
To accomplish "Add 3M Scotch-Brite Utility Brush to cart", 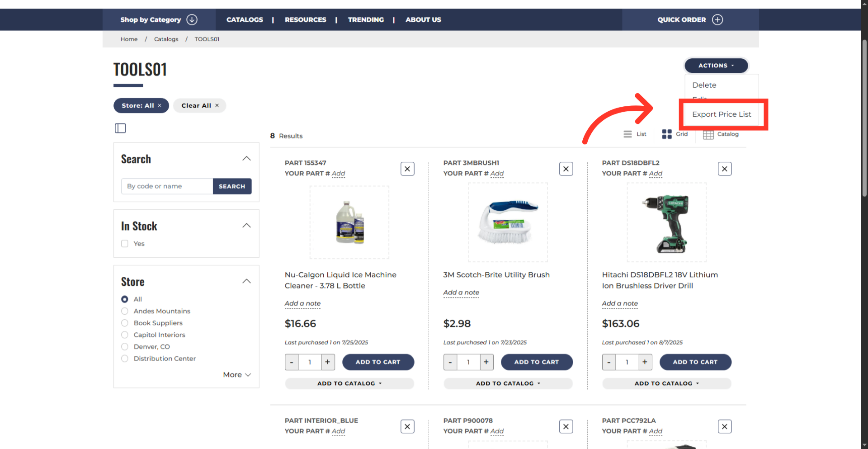I will [537, 362].
